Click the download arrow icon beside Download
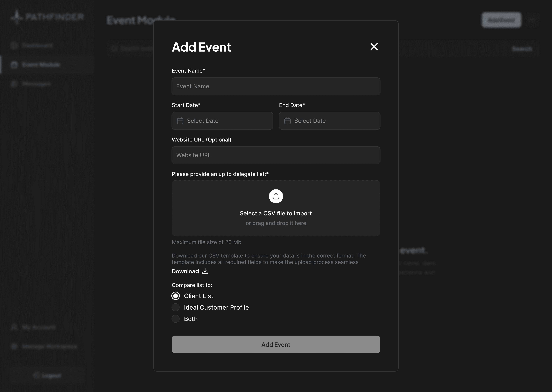This screenshot has width=552, height=392. [205, 271]
